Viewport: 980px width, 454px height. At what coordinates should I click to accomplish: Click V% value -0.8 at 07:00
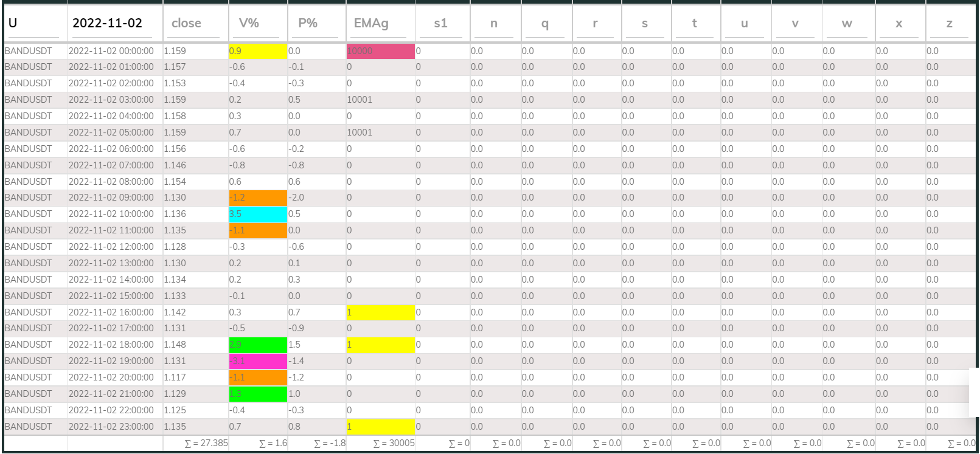(258, 165)
